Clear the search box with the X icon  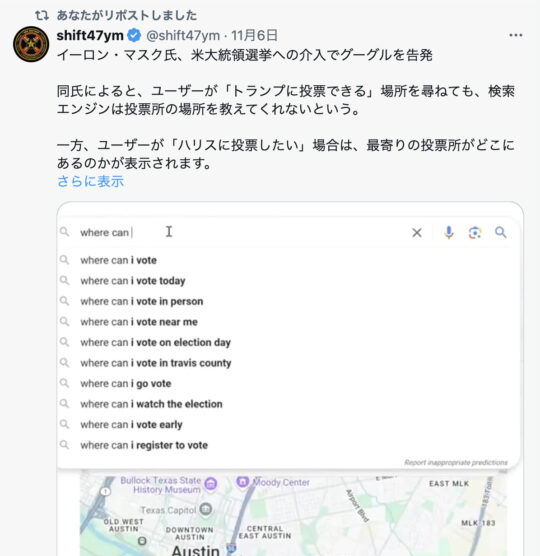[x=417, y=233]
